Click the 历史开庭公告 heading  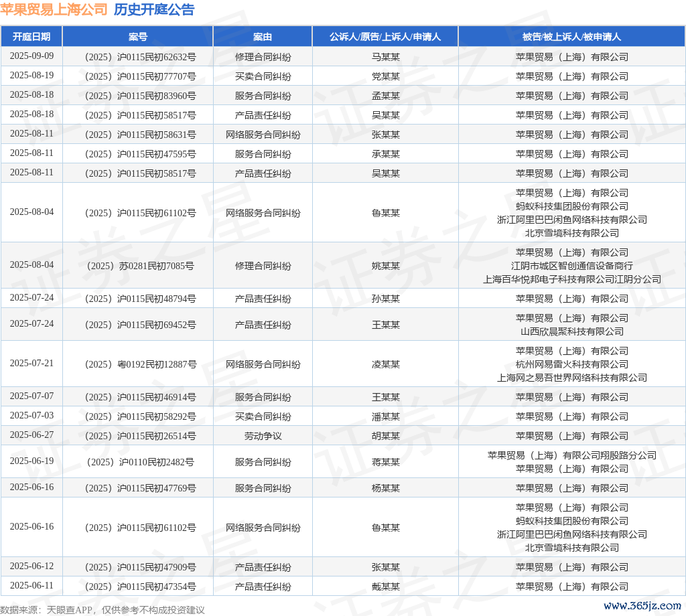(x=154, y=9)
